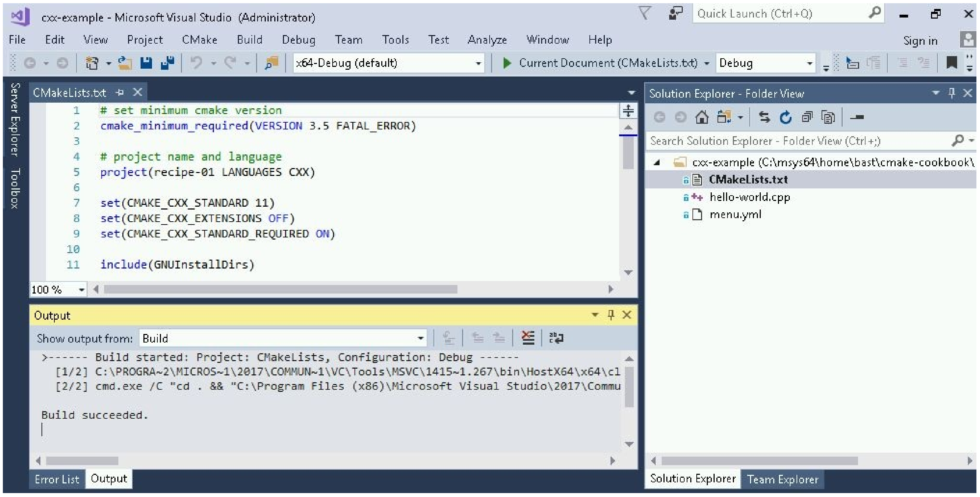Viewport: 980px width, 497px height.
Task: Click the Home icon in Solution Explorer
Action: tap(702, 118)
